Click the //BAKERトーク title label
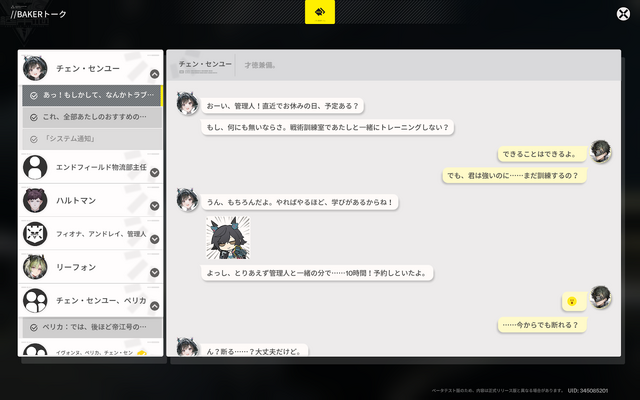The width and height of the screenshot is (640, 400). coord(38,14)
